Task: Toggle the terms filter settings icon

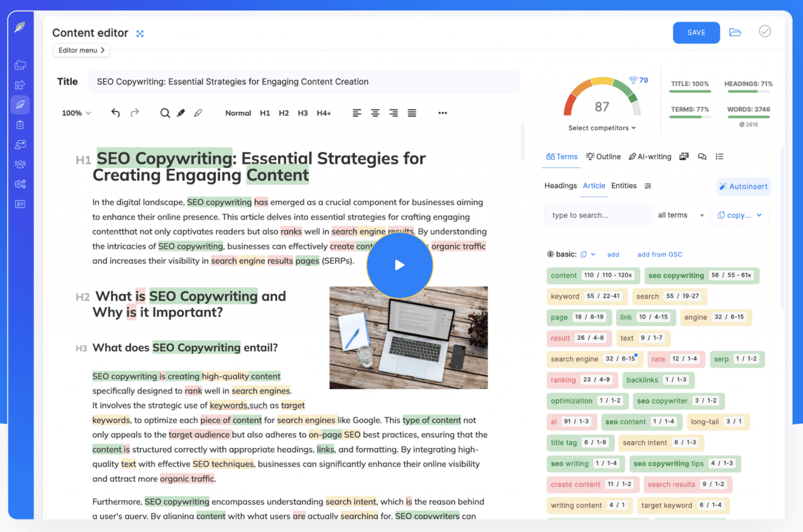Action: pyautogui.click(x=648, y=186)
